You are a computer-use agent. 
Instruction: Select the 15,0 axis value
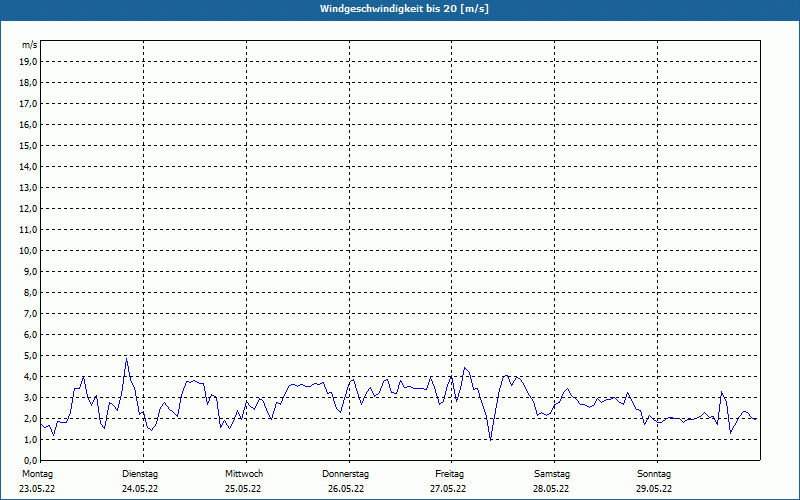(28, 145)
